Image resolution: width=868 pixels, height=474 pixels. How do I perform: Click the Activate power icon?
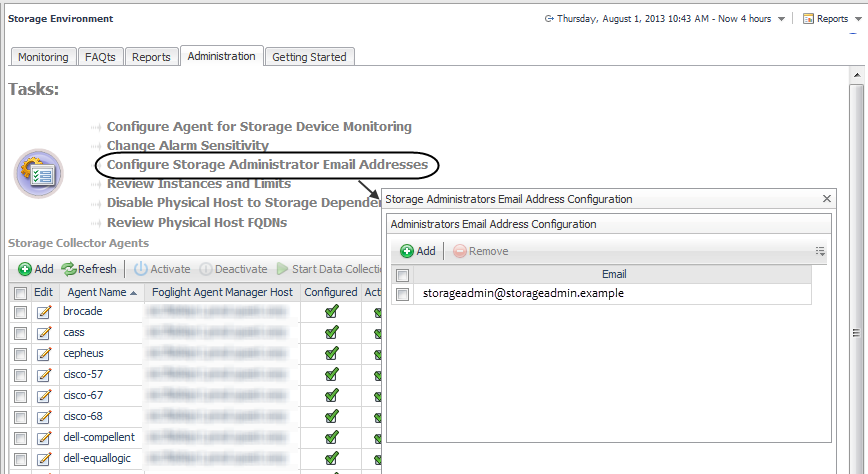(141, 269)
